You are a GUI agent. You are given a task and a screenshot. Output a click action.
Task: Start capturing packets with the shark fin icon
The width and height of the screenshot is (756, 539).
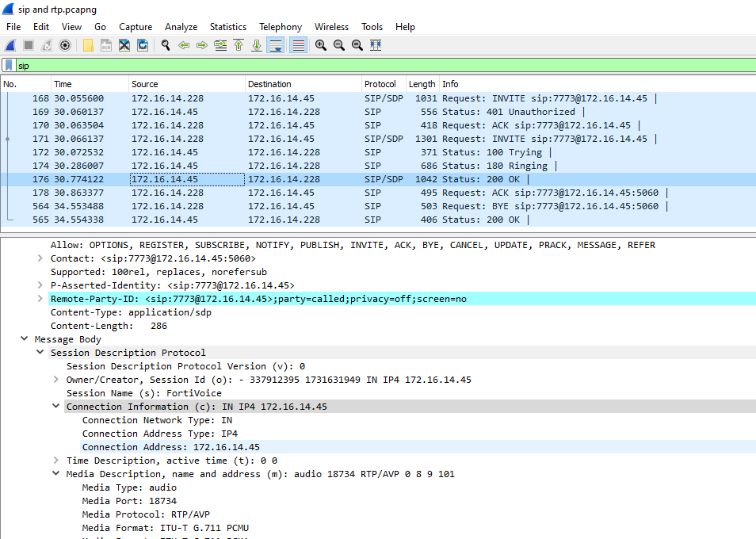coord(10,46)
